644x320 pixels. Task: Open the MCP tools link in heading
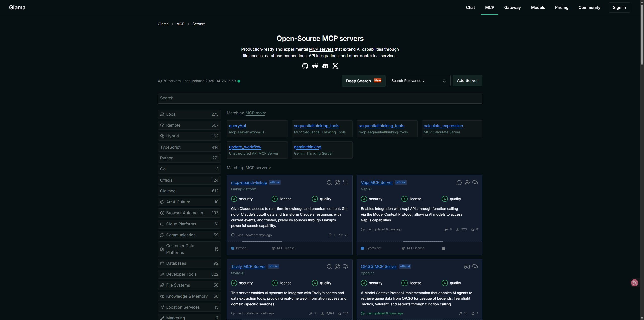click(255, 113)
